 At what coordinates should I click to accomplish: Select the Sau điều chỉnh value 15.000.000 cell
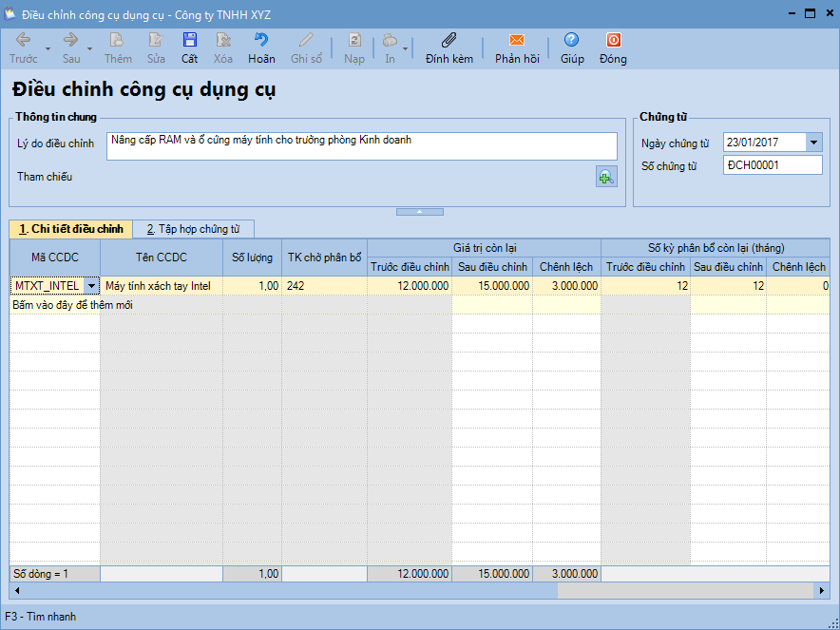click(491, 285)
